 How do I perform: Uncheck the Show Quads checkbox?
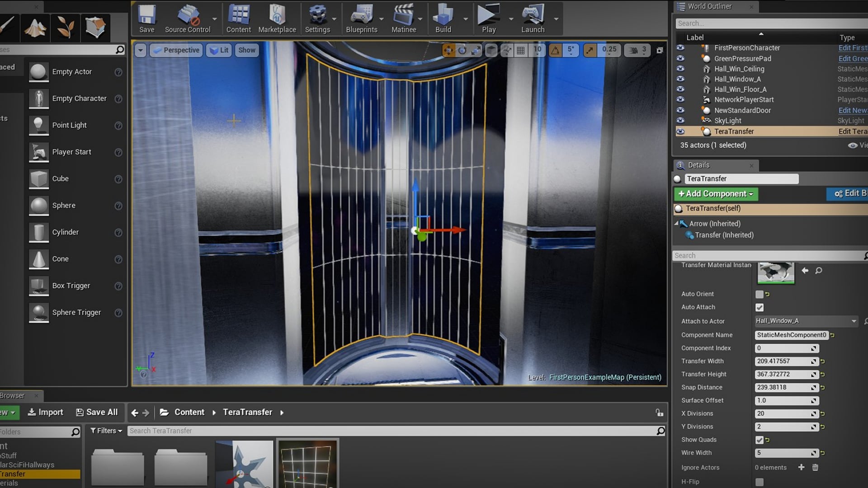pos(759,440)
